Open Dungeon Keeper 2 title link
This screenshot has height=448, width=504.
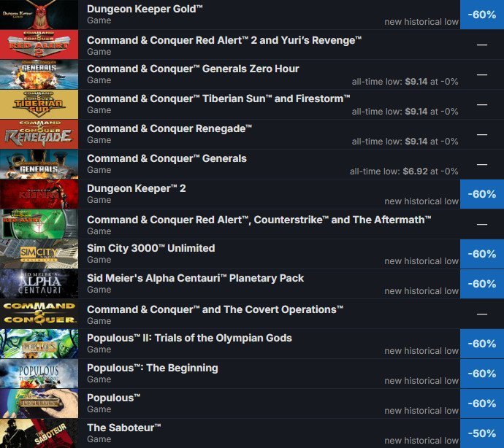pyautogui.click(x=137, y=188)
